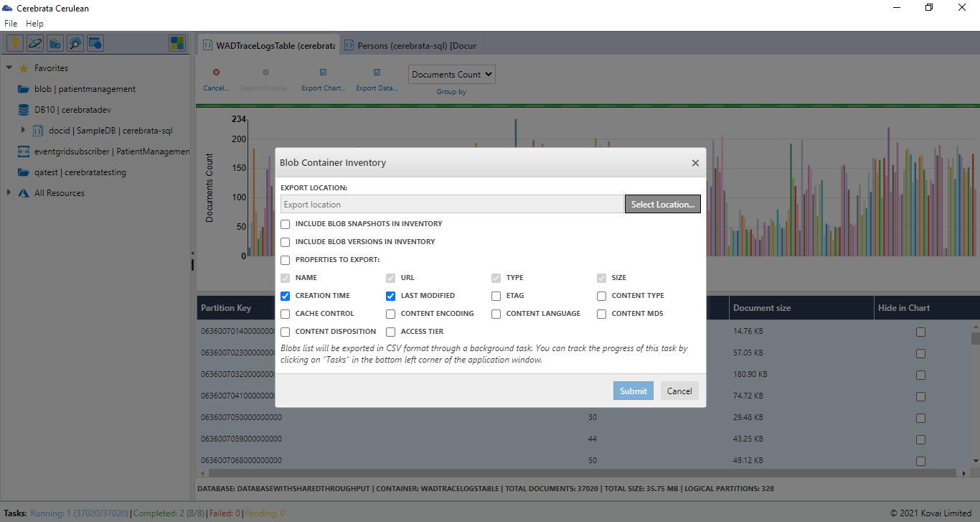This screenshot has width=980, height=522.
Task: Click Submit in the inventory dialog
Action: tap(633, 391)
